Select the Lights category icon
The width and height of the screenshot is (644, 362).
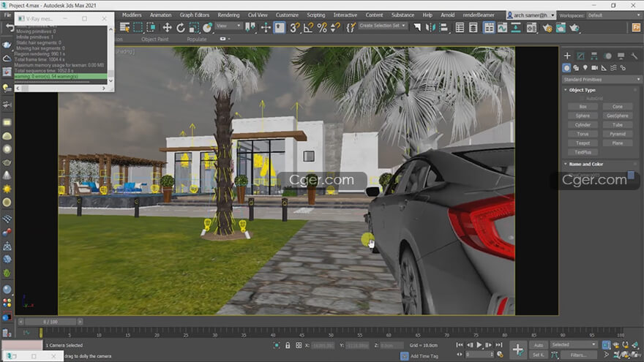[x=585, y=68]
